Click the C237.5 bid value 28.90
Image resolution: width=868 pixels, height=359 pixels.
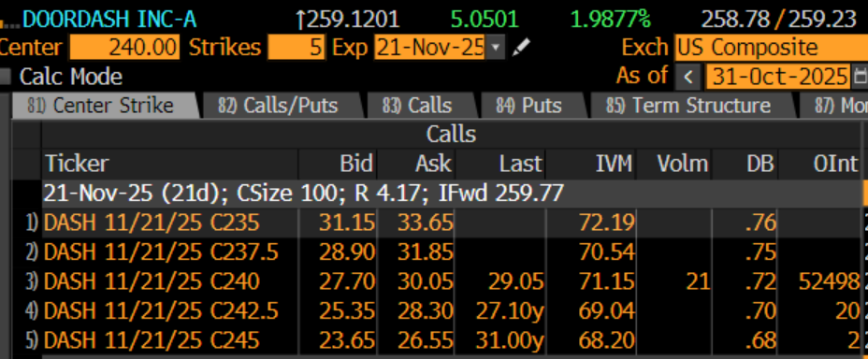(x=347, y=252)
